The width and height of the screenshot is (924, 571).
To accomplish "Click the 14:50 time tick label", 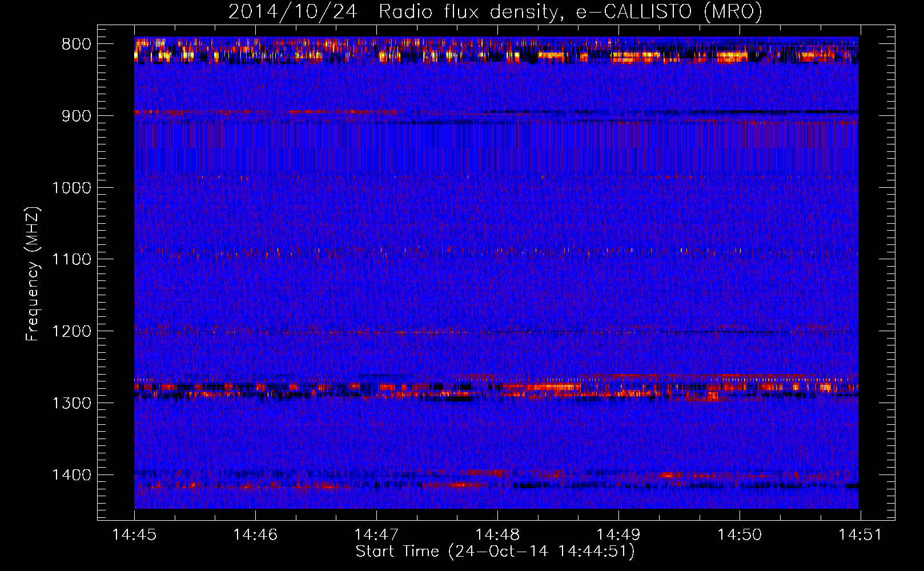I will [740, 534].
